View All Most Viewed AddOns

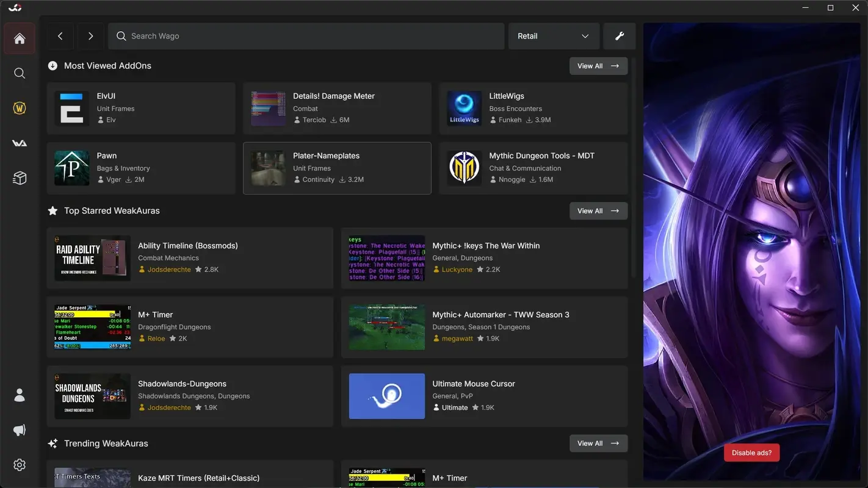(x=598, y=65)
